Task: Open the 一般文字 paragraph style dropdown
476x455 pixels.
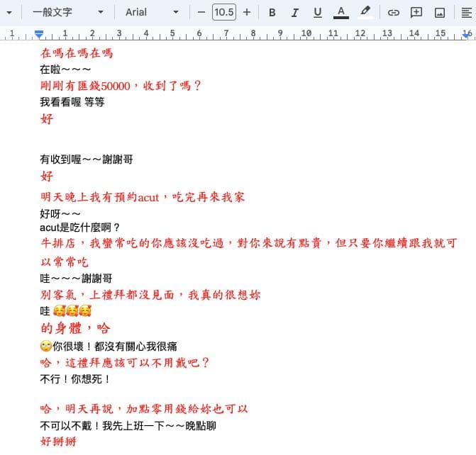Action: pos(68,13)
